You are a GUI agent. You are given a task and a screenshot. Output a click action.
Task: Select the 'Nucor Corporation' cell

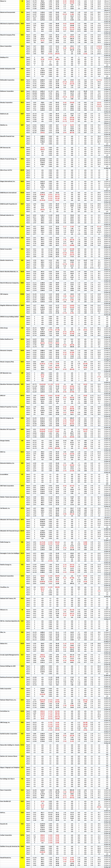tap(10, 790)
